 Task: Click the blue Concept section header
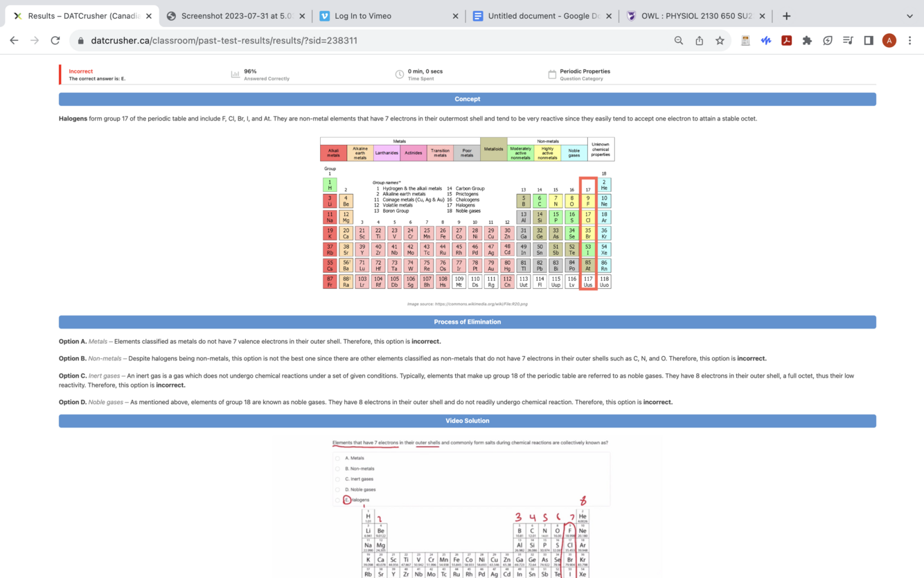coord(468,99)
